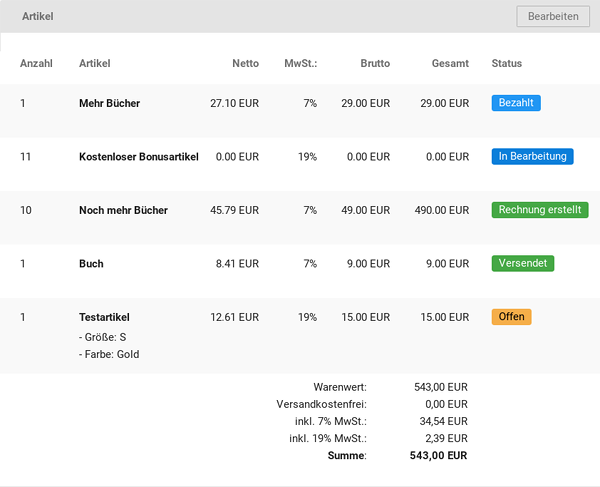Click the In Bearbeitung status badge
The image size is (600, 487).
(532, 156)
